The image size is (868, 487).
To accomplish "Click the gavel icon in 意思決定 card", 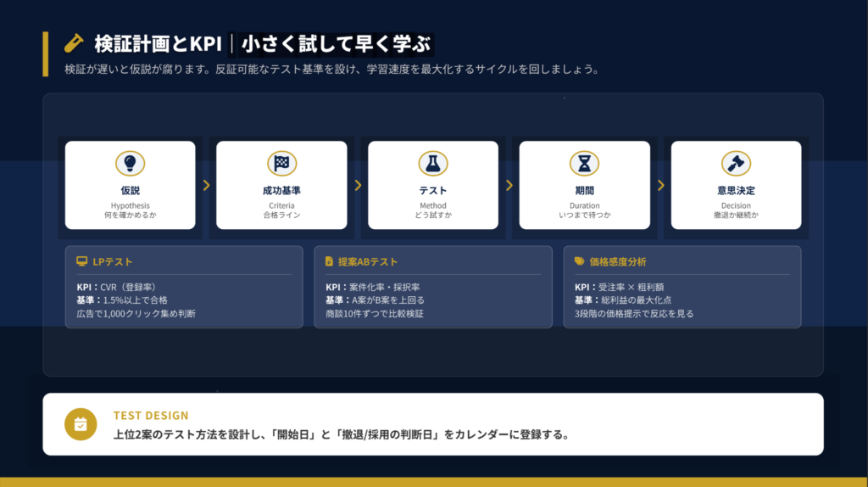I will pos(736,163).
